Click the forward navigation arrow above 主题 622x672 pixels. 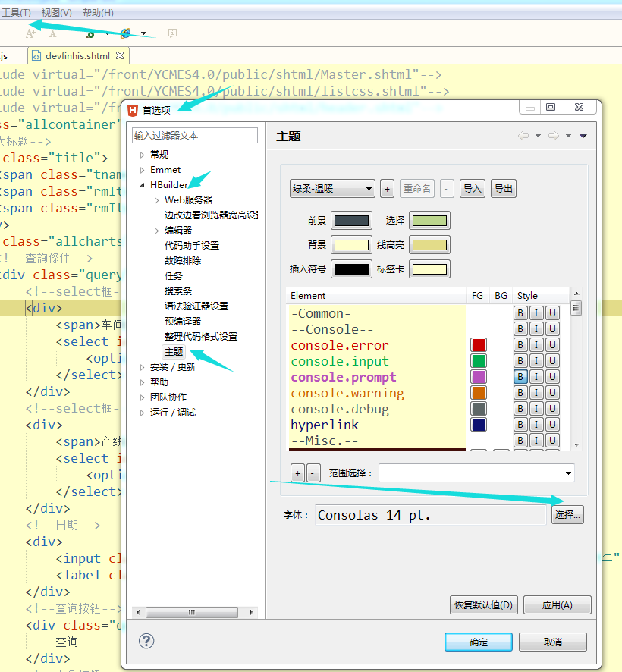coord(553,135)
